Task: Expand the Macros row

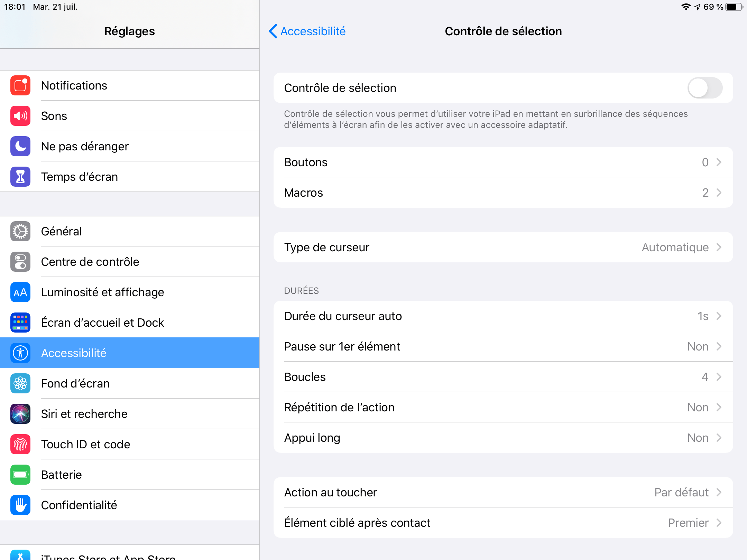Action: tap(503, 193)
